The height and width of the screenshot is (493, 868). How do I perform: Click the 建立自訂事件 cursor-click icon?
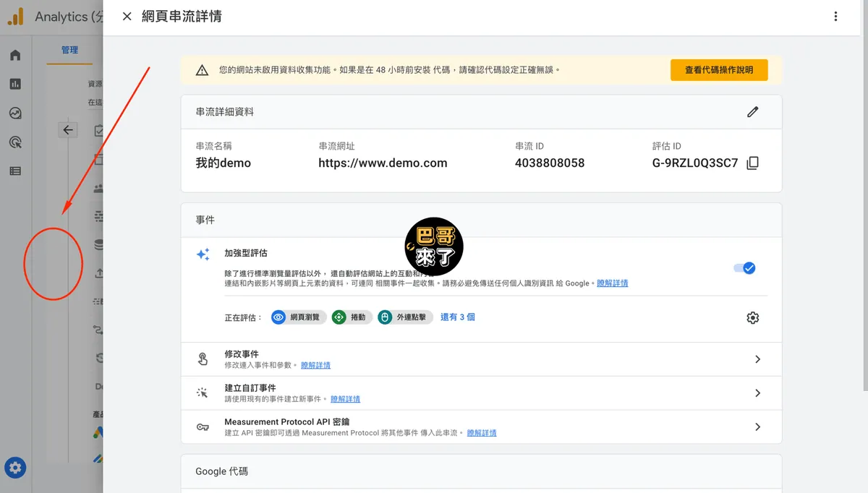point(203,393)
